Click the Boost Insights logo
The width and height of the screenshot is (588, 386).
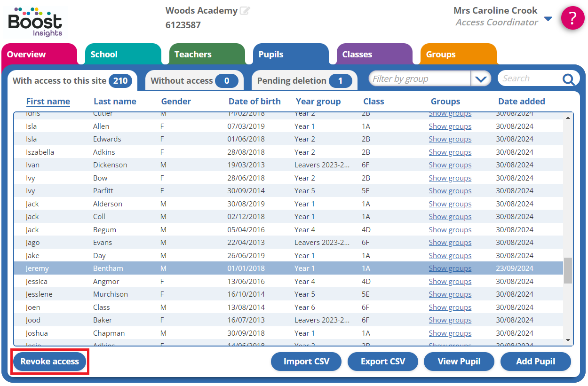click(35, 22)
